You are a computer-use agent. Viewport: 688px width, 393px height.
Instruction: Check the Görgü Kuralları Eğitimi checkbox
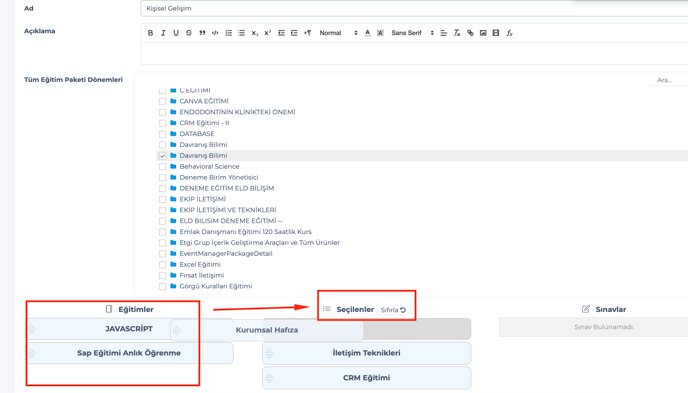point(162,286)
